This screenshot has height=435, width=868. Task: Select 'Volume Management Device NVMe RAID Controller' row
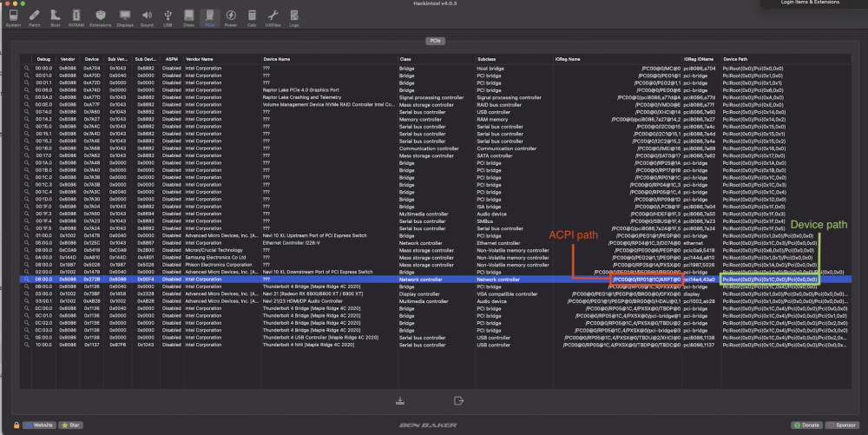pos(435,104)
